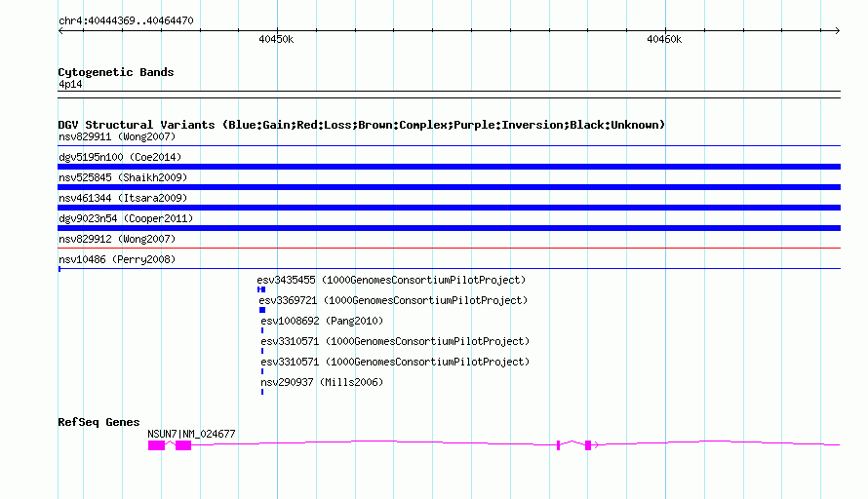
Task: Open the RefSeq Genes track title
Action: (99, 422)
